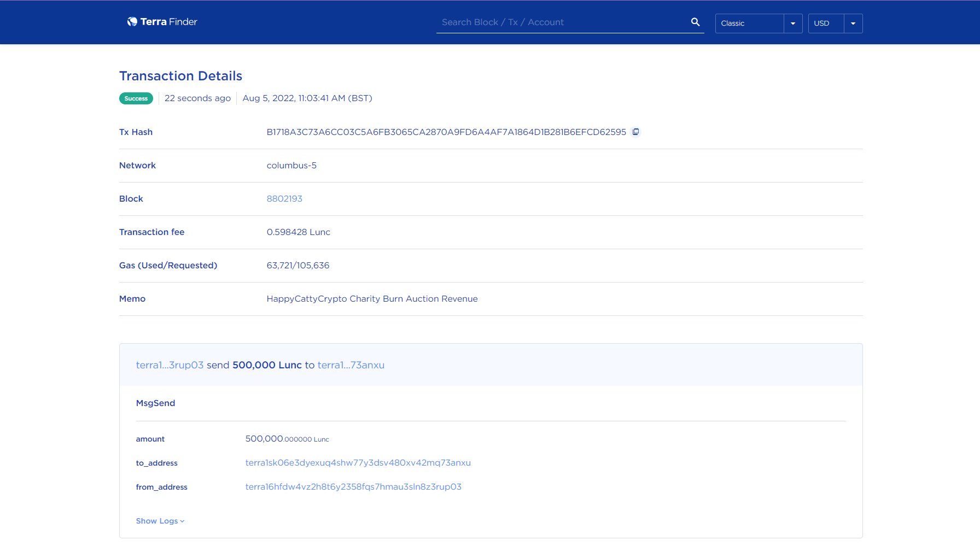Open block 8802193 link
This screenshot has height=552, width=980.
(284, 199)
